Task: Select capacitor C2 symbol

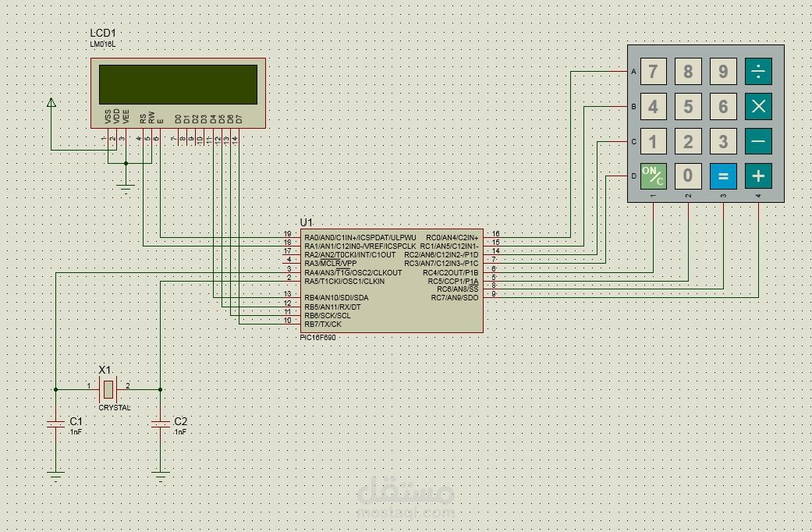Action: click(160, 424)
